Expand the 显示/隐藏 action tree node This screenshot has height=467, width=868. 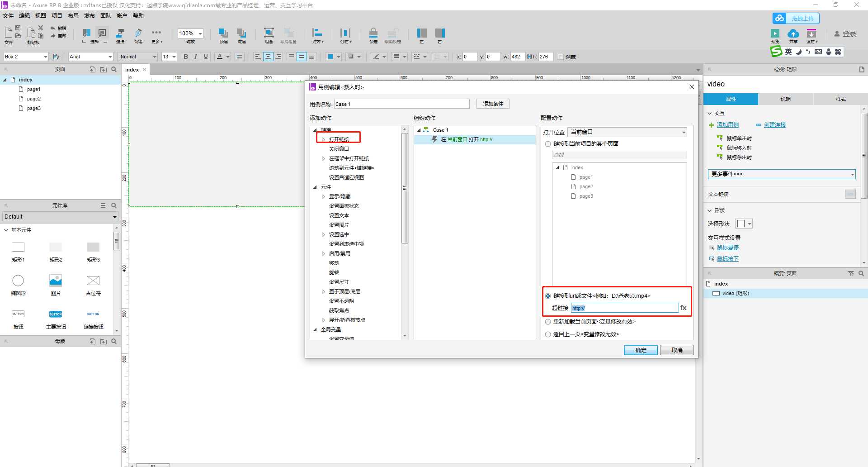pos(324,196)
